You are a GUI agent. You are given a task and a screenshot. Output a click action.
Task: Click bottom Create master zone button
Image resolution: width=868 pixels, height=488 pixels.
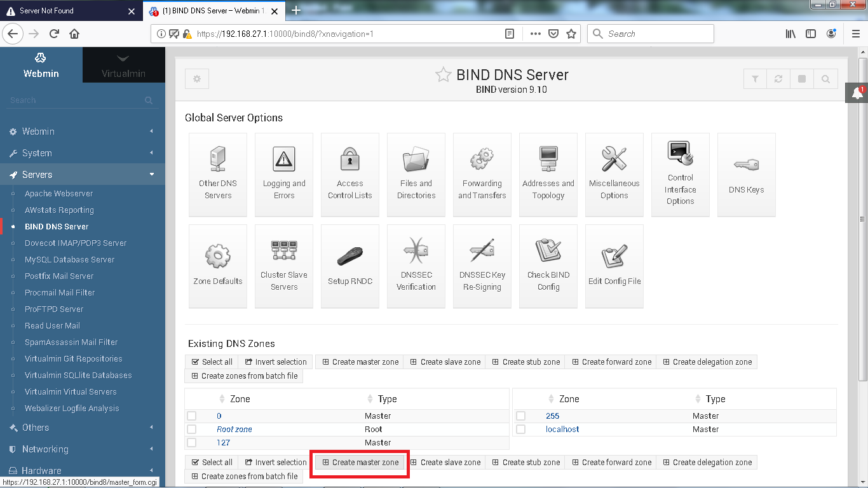pos(360,462)
